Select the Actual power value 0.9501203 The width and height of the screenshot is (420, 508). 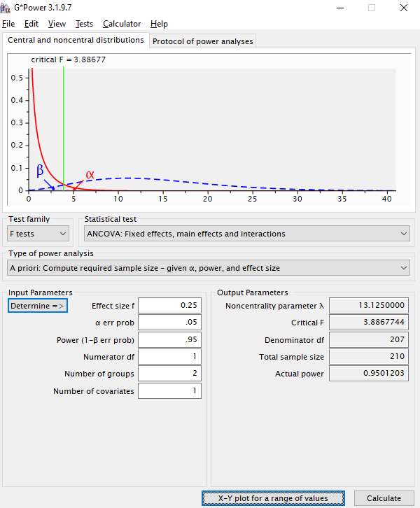click(369, 373)
